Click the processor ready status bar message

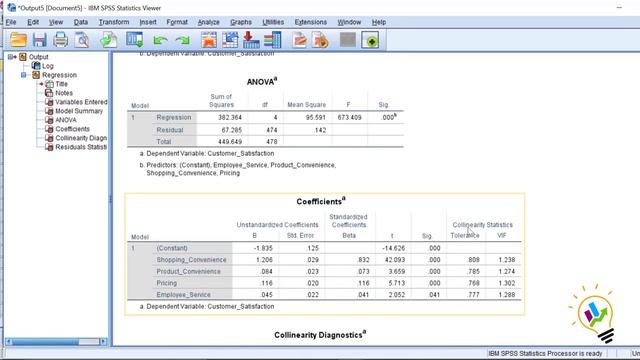pyautogui.click(x=545, y=353)
